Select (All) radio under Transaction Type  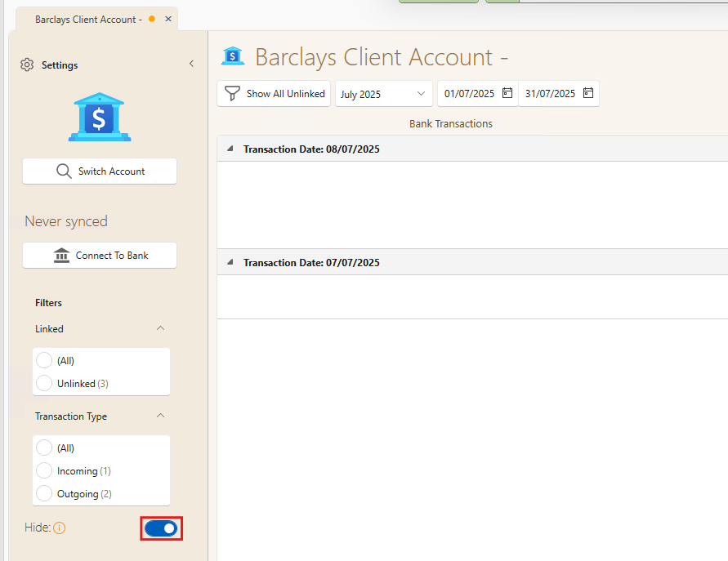[x=44, y=447]
